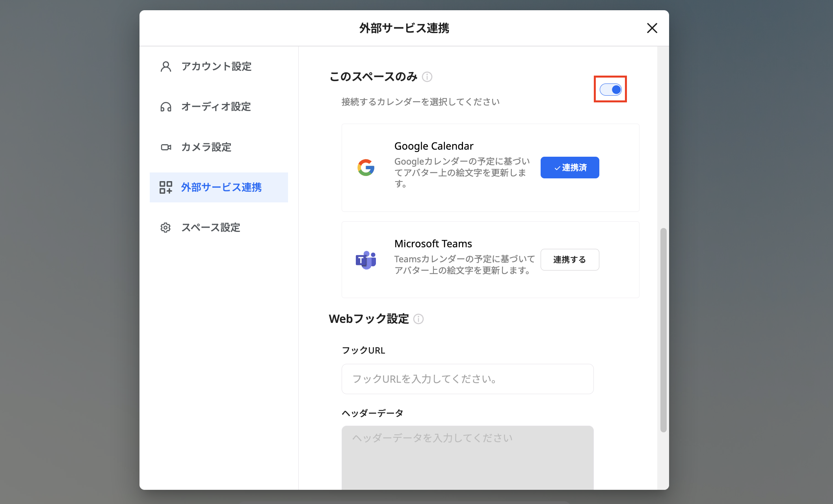Screen dimensions: 833x504
Task: Toggle the highlighted blue switch off
Action: pos(610,89)
